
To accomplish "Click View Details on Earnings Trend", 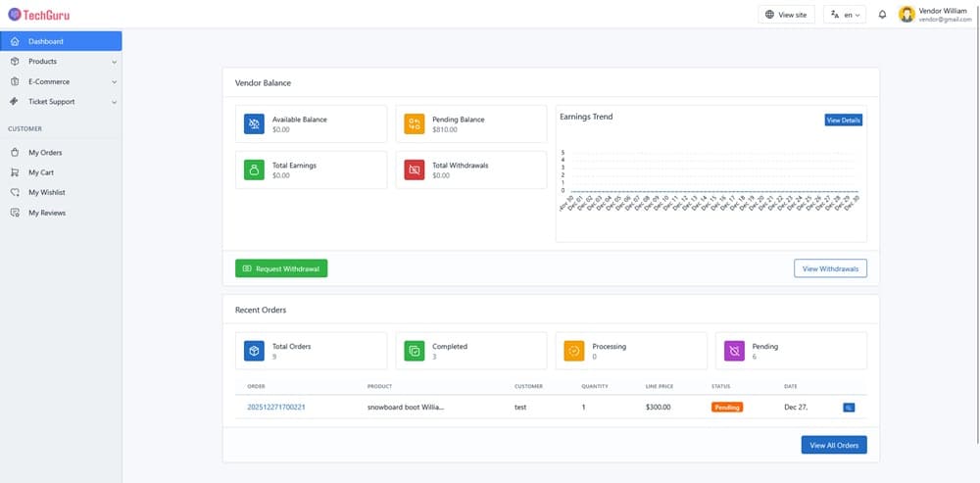I will (x=843, y=120).
